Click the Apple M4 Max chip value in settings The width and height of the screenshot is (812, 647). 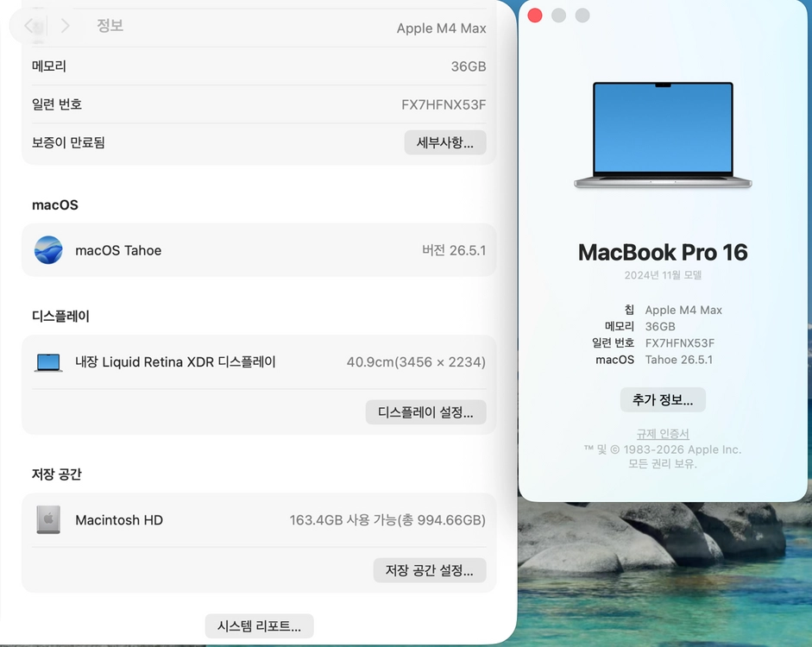point(441,28)
